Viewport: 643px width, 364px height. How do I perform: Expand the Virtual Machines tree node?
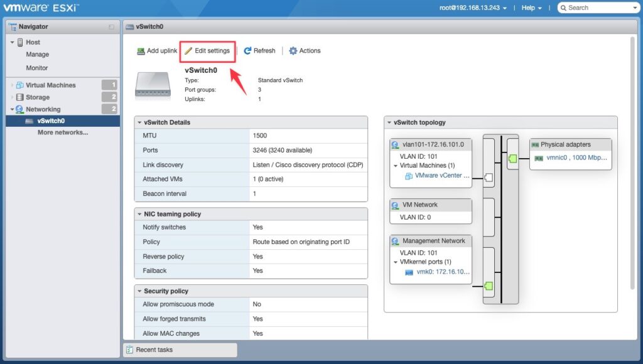tap(13, 85)
